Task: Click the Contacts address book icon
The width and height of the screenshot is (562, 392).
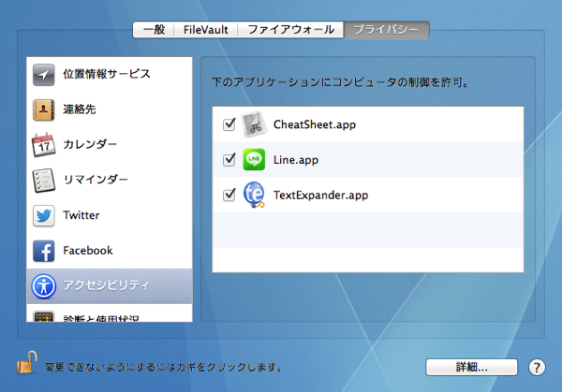Action: [x=43, y=109]
